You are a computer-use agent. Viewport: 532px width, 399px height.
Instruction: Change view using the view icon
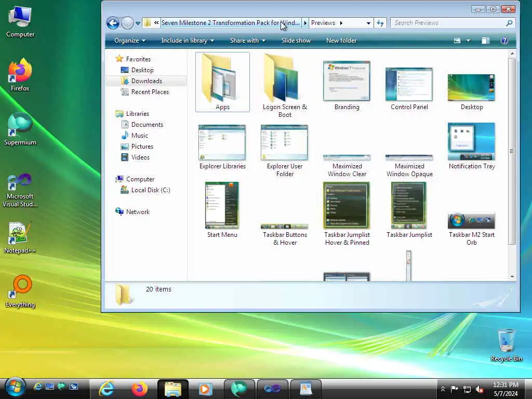(x=457, y=41)
